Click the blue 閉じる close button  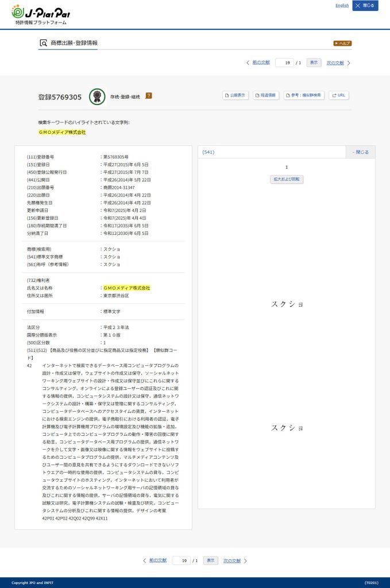(x=365, y=6)
